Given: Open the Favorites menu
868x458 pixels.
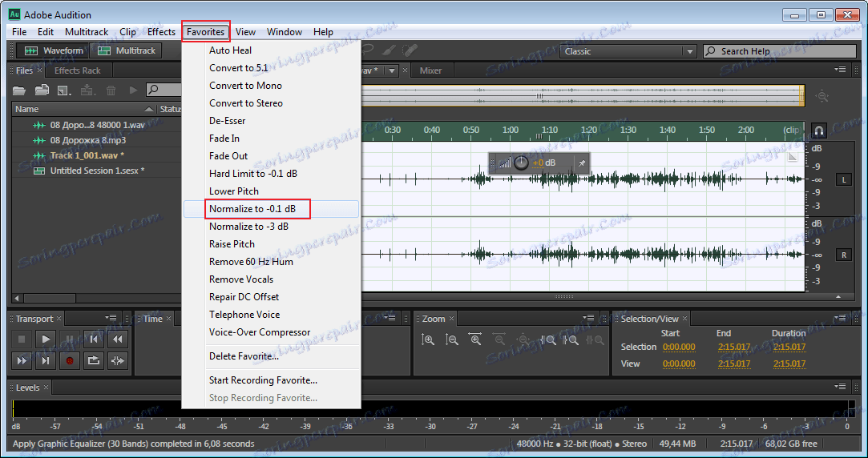Looking at the screenshot, I should click(205, 32).
